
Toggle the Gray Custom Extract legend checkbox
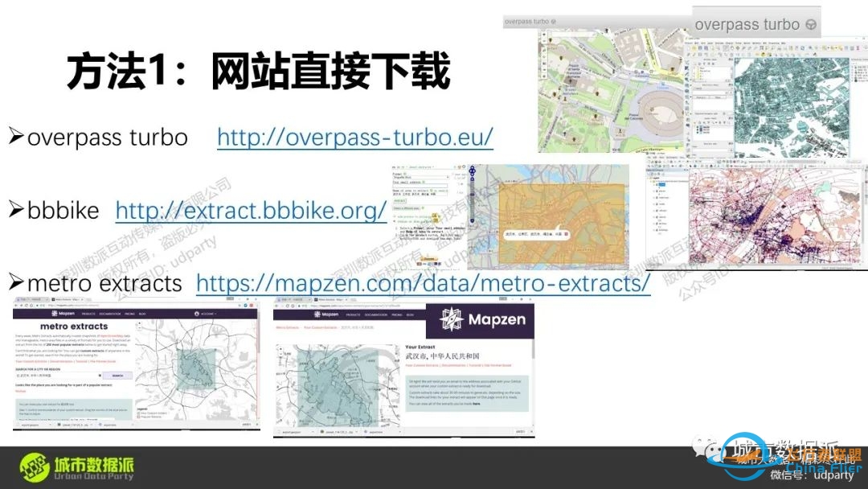pyautogui.click(x=139, y=413)
